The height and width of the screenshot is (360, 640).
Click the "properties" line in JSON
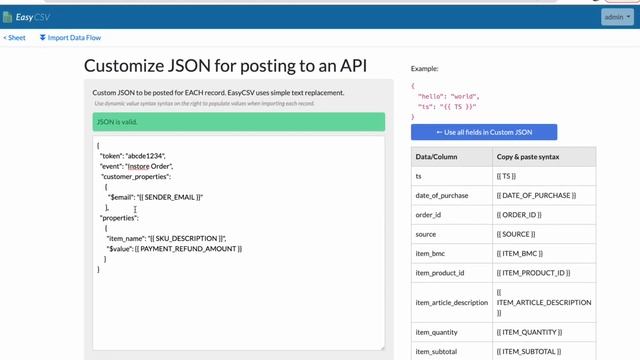coord(119,218)
